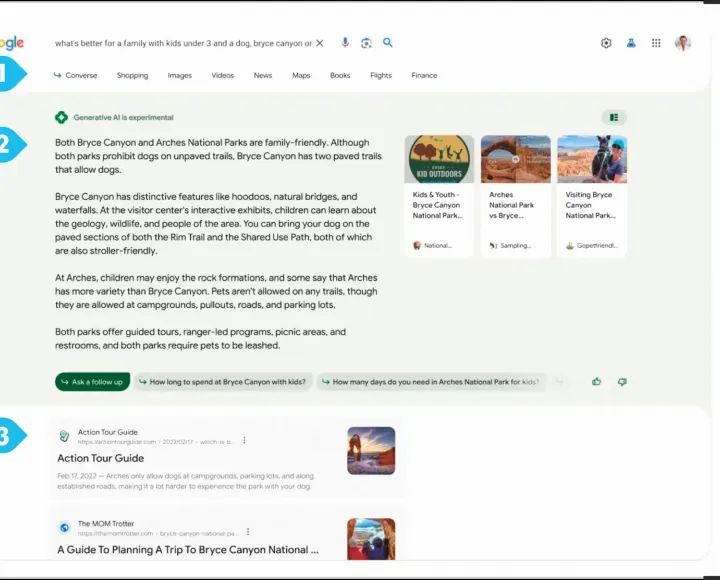
Task: Open the Google apps grid icon
Action: click(656, 43)
